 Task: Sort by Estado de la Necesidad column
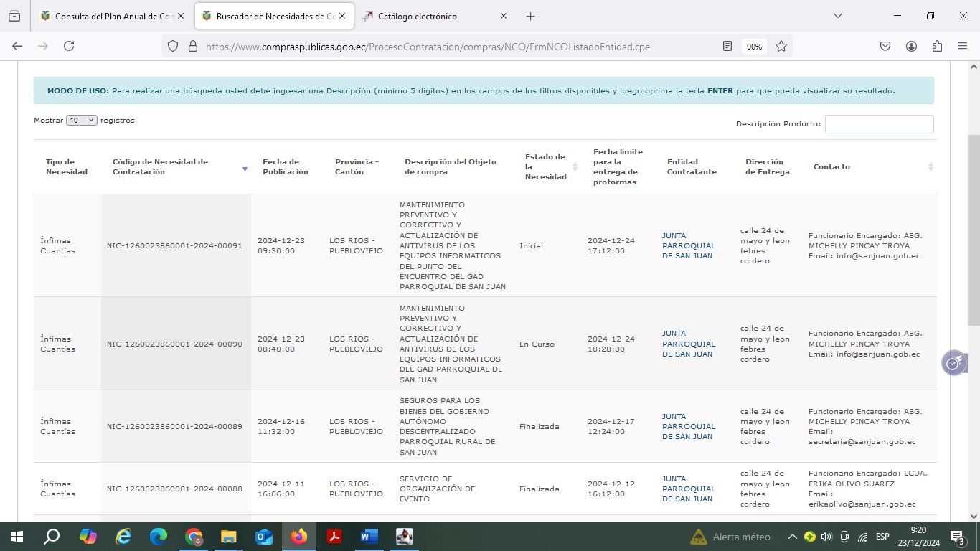pyautogui.click(x=575, y=167)
